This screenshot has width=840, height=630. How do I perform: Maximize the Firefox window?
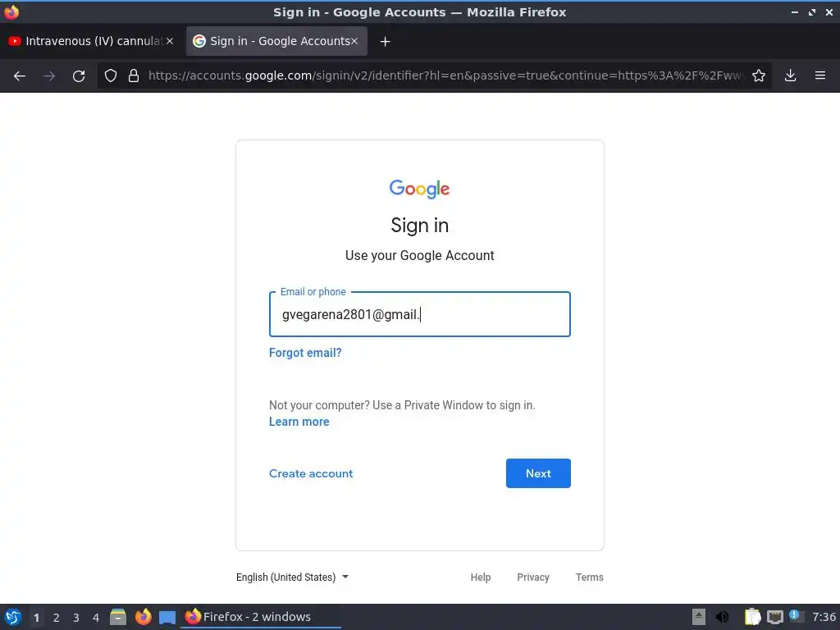click(812, 11)
